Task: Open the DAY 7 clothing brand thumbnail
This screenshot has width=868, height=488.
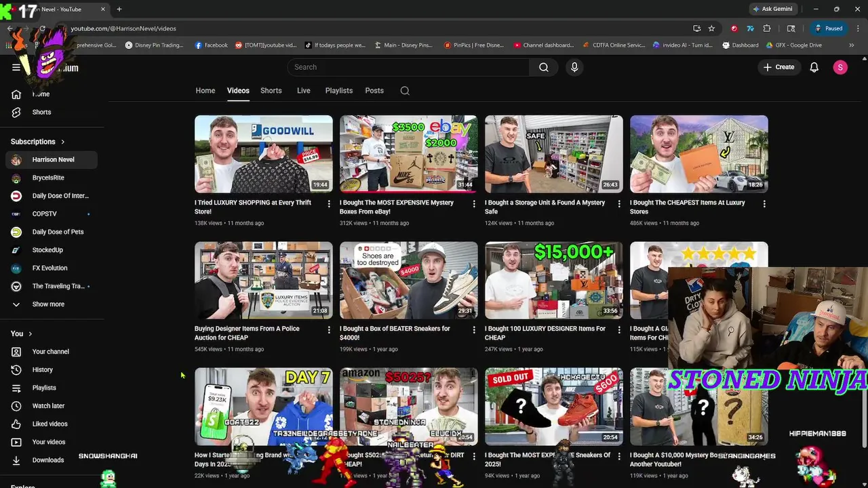Action: pyautogui.click(x=264, y=406)
